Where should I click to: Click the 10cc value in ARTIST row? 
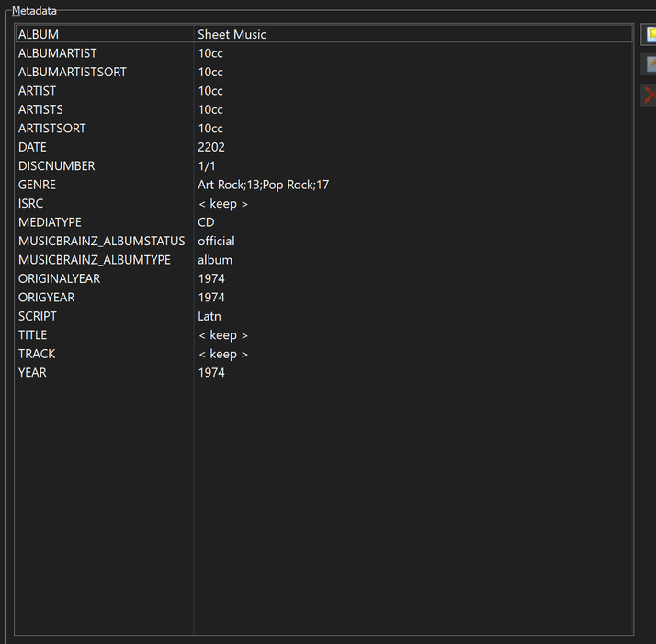click(x=210, y=91)
